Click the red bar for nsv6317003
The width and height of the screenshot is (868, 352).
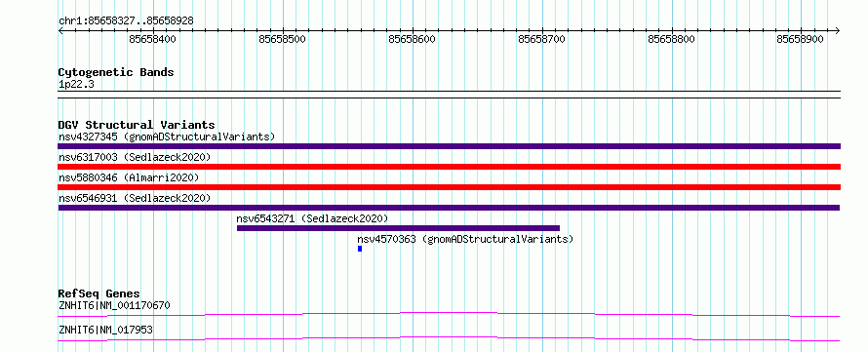coord(449,167)
